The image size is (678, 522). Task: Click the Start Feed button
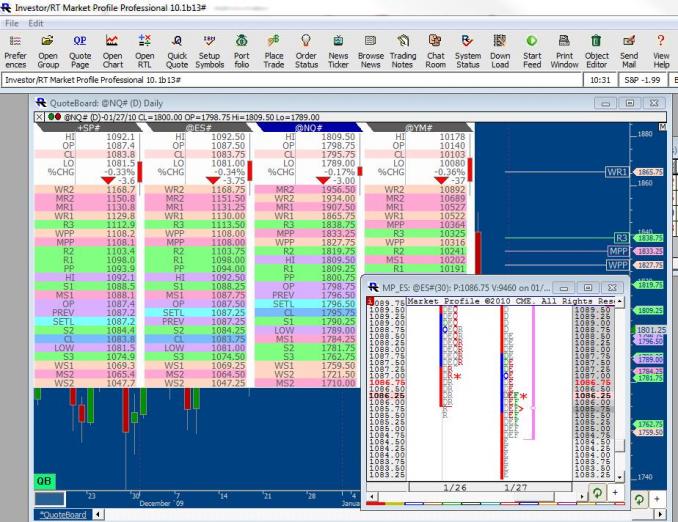(532, 51)
